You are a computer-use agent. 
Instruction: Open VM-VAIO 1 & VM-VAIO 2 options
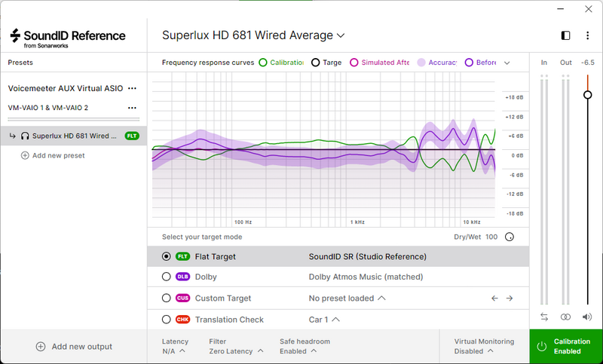[132, 108]
